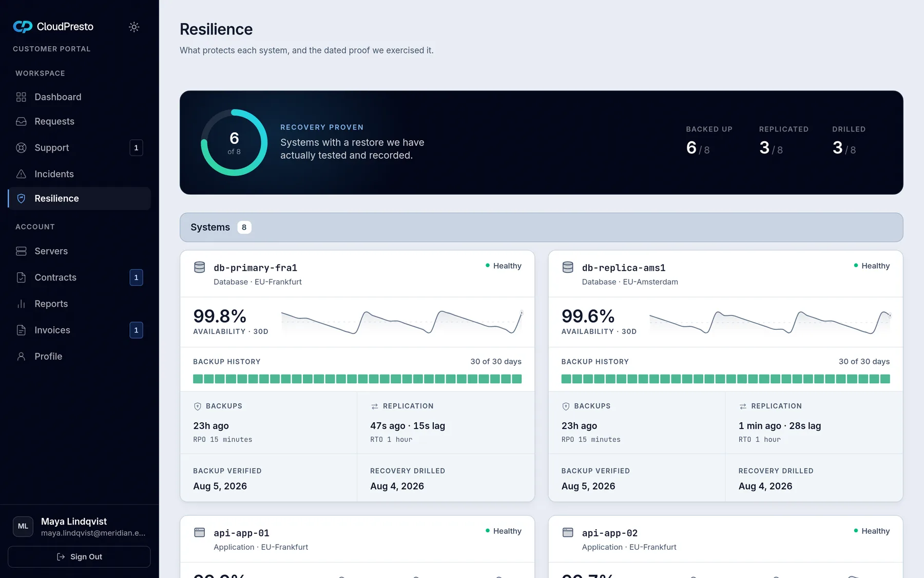Click the Sign Out button
This screenshot has width=924, height=578.
tap(79, 557)
